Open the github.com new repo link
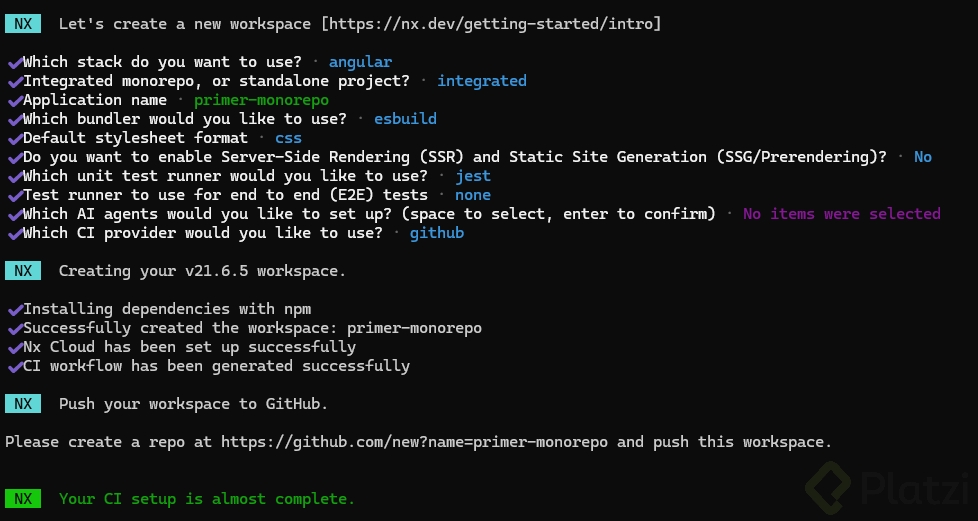This screenshot has width=978, height=521. pos(414,442)
